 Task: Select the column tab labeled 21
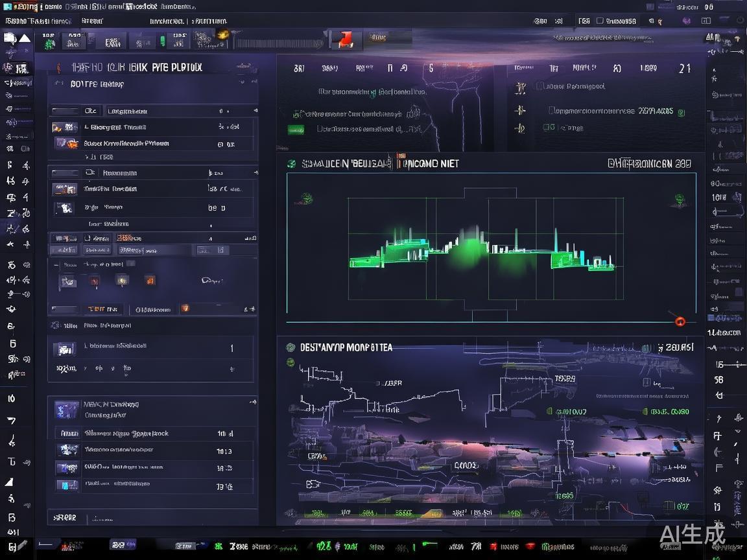click(x=684, y=69)
